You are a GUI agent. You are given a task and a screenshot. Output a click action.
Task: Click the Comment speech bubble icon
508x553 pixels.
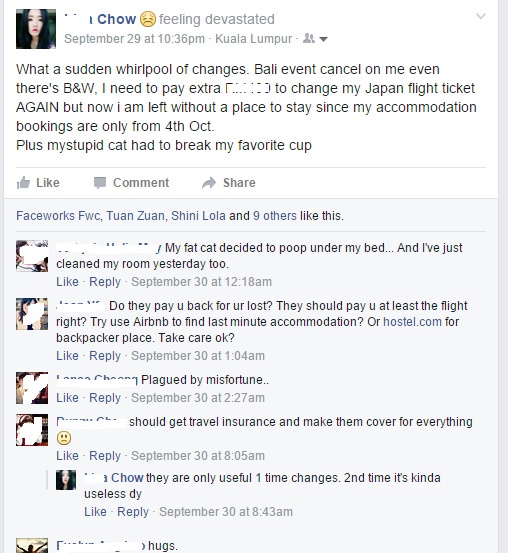[x=100, y=183]
